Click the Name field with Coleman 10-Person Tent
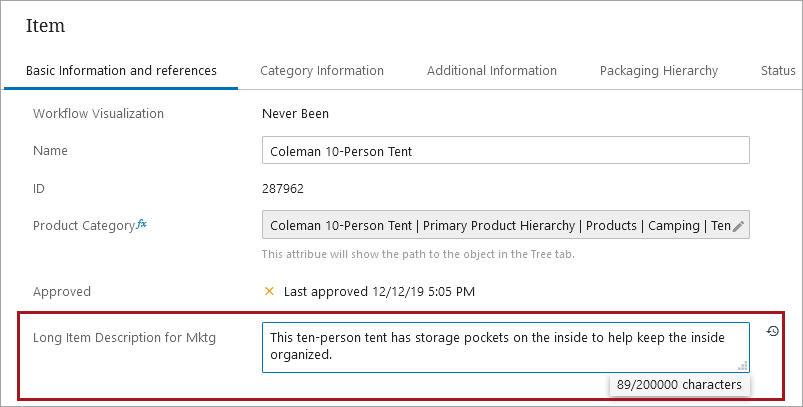Viewport: 803px width, 407px height. pos(505,150)
